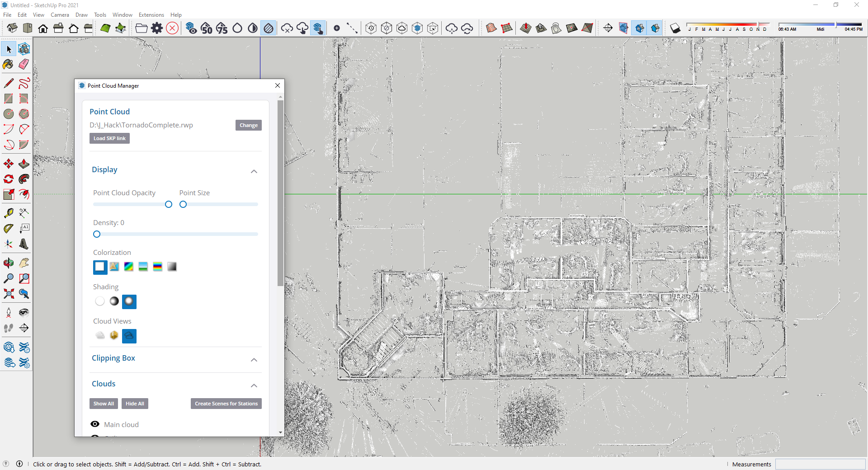The width and height of the screenshot is (868, 470).
Task: Choose the gold box cloud view
Action: (114, 335)
